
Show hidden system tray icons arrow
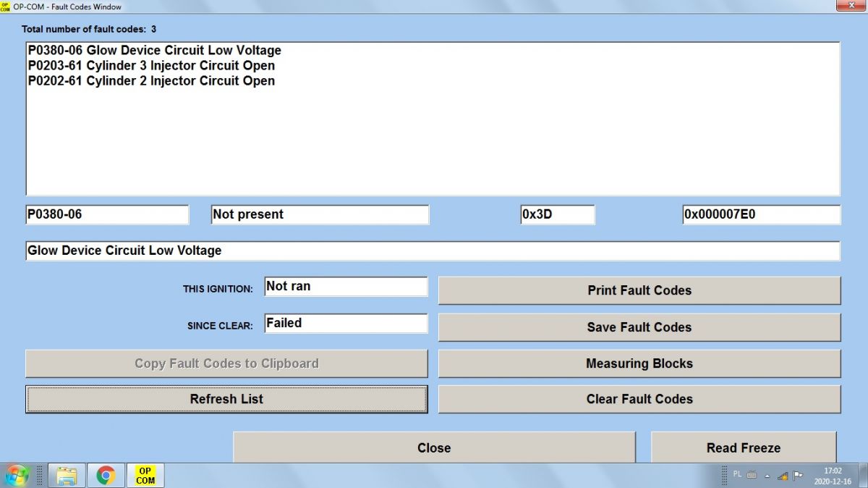coord(767,476)
